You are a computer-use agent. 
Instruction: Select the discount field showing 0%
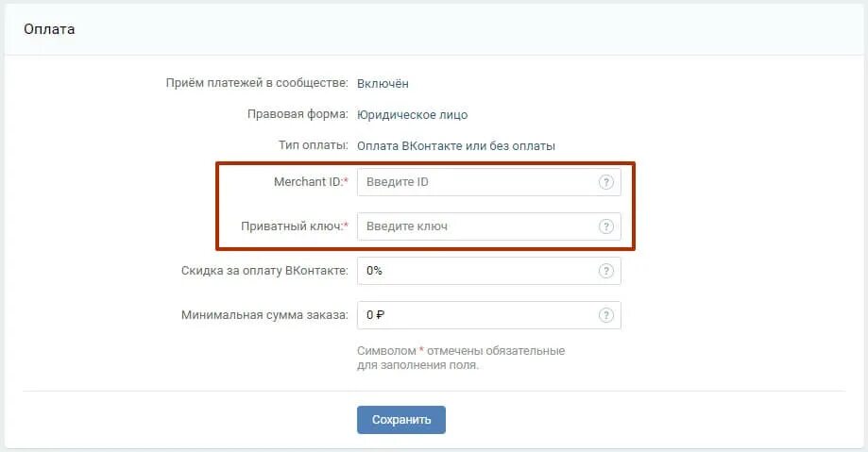(x=489, y=271)
